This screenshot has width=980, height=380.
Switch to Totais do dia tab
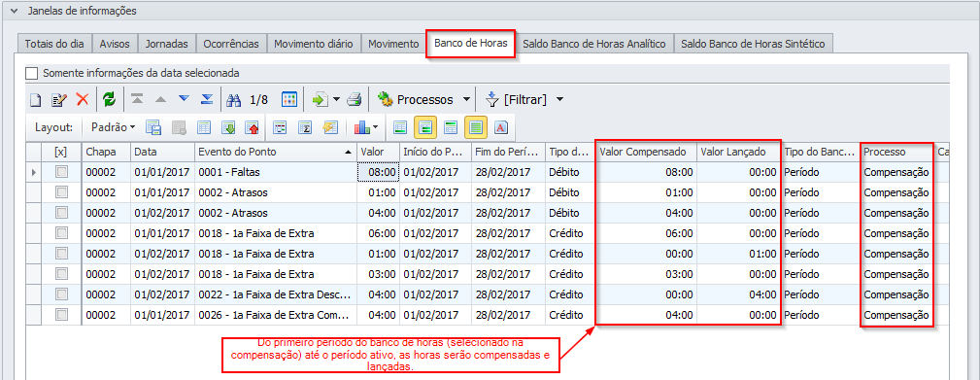[x=55, y=44]
